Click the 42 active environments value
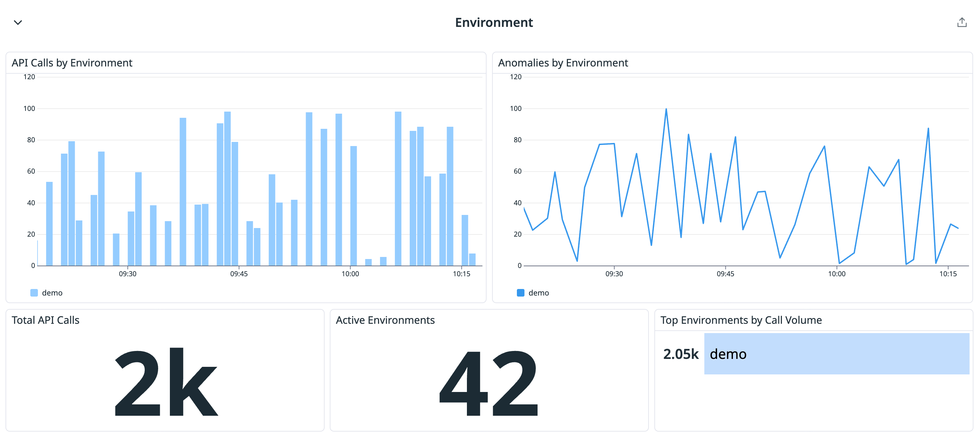Viewport: 980px width, 434px height. click(x=489, y=383)
